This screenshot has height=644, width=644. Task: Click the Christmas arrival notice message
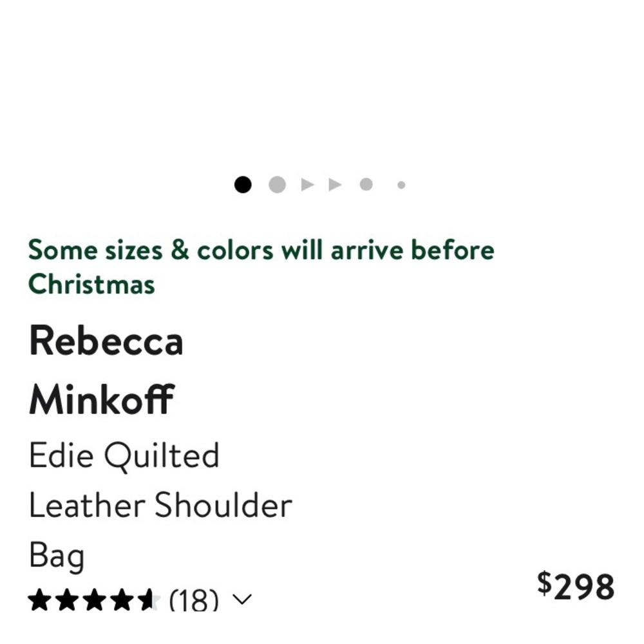(x=261, y=266)
